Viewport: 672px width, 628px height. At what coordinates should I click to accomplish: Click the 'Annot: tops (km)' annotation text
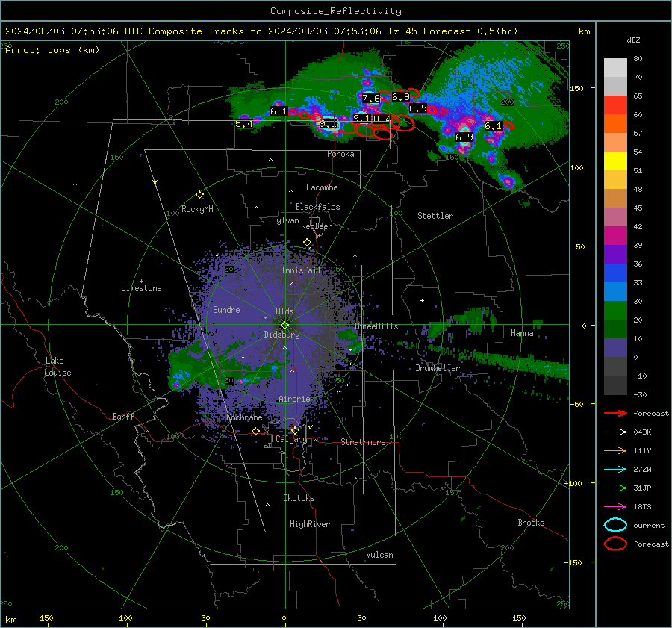pyautogui.click(x=52, y=50)
